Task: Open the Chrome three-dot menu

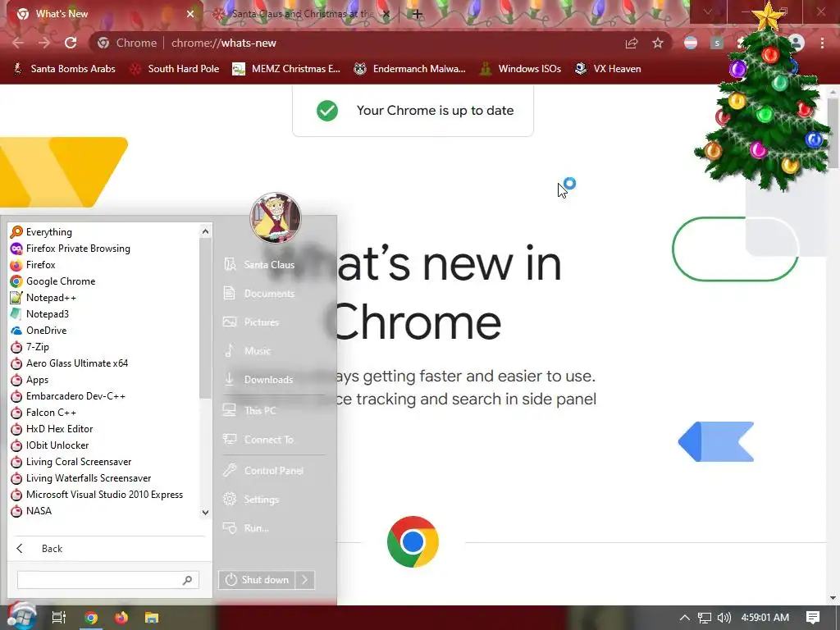Action: pos(822,43)
